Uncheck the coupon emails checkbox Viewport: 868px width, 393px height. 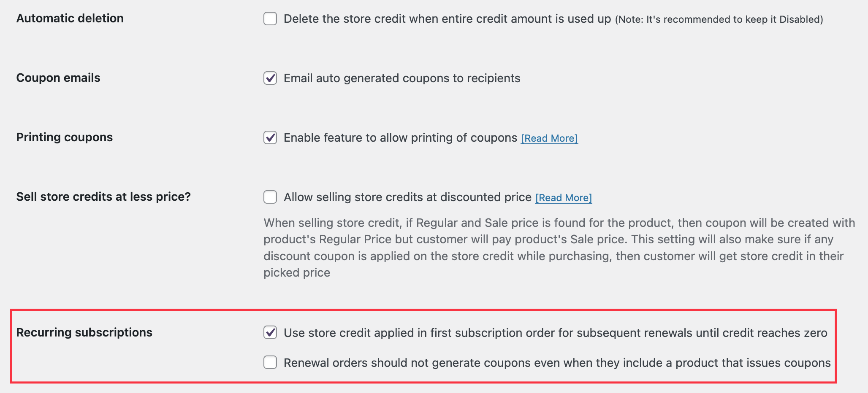pos(270,78)
